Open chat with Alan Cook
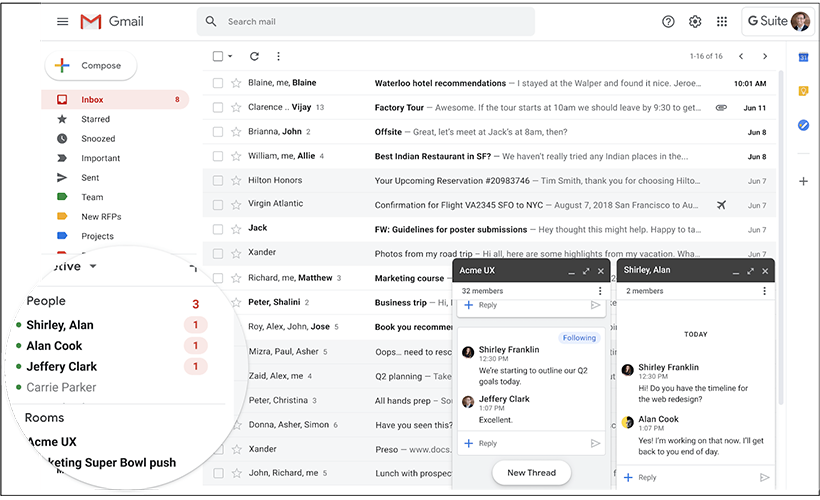 coord(54,346)
